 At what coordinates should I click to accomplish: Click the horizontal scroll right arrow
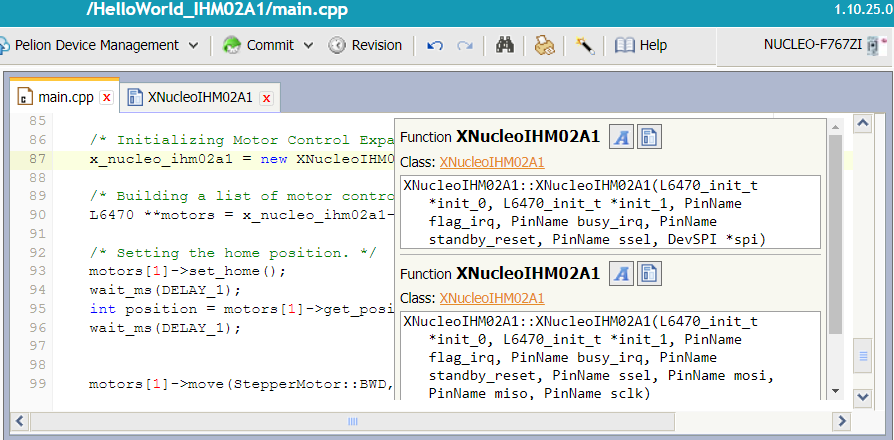(x=842, y=422)
